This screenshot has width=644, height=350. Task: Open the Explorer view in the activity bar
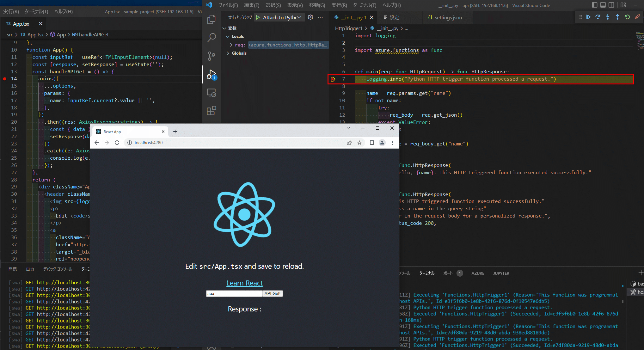pyautogui.click(x=211, y=20)
